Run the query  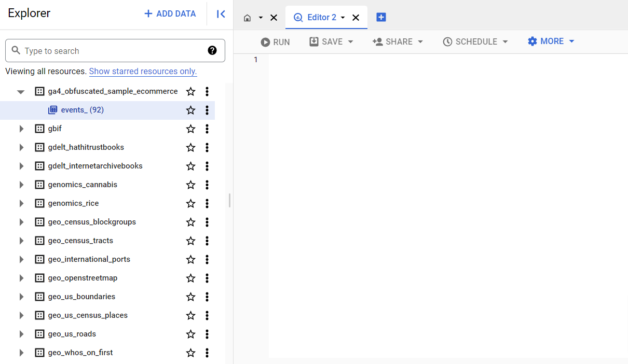(276, 42)
